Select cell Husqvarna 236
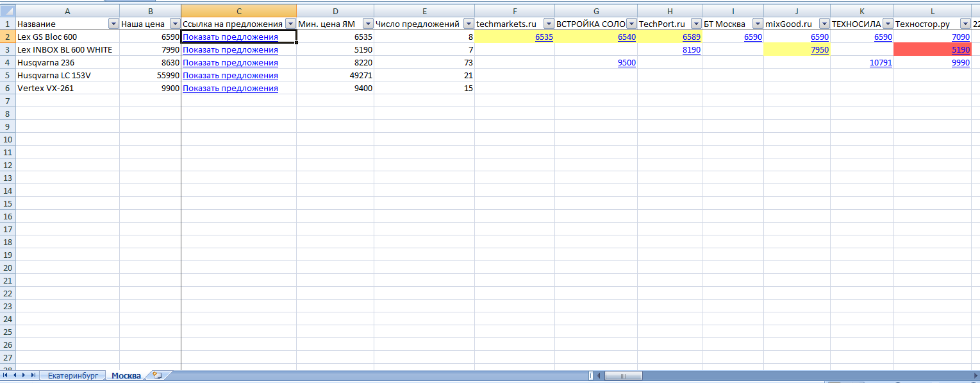Image resolution: width=980 pixels, height=383 pixels. pos(67,63)
